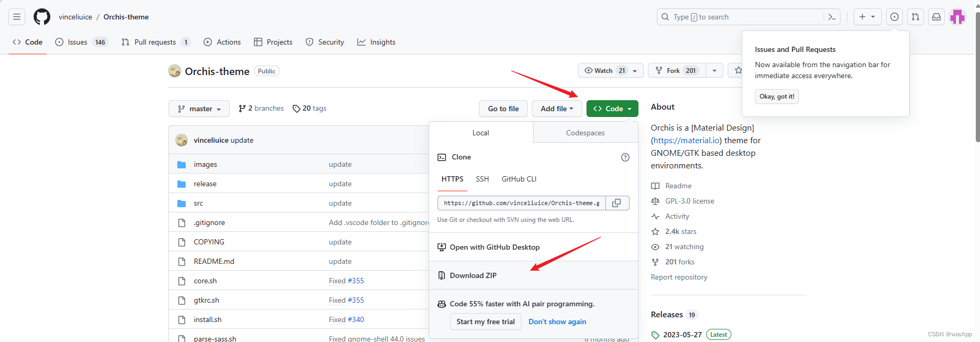View the 20 tags link

tap(310, 108)
